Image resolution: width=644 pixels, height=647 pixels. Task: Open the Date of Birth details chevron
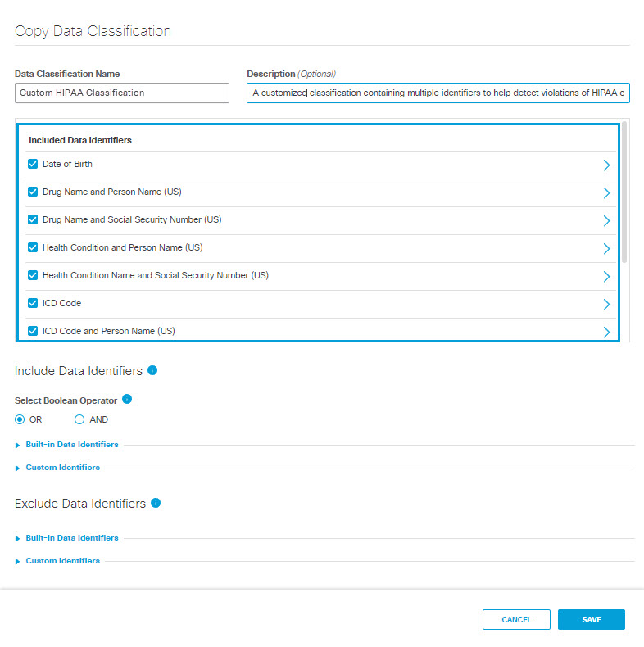pyautogui.click(x=606, y=165)
